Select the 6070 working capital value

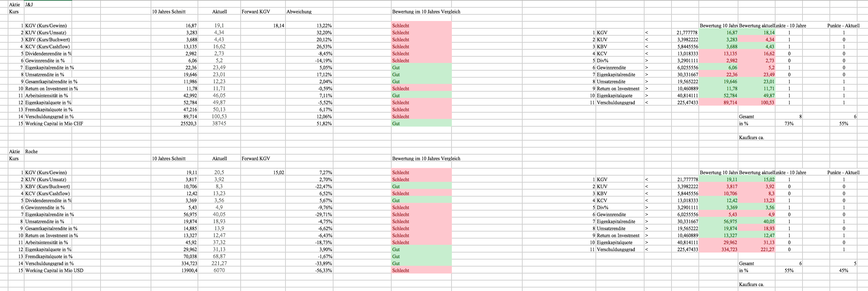[219, 270]
